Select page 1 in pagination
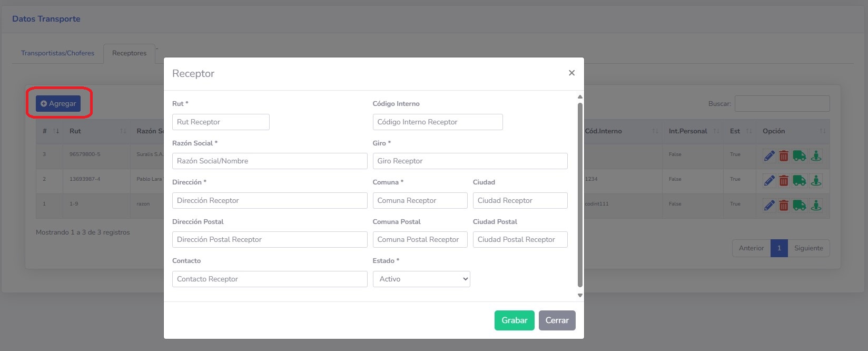This screenshot has width=868, height=351. (779, 248)
